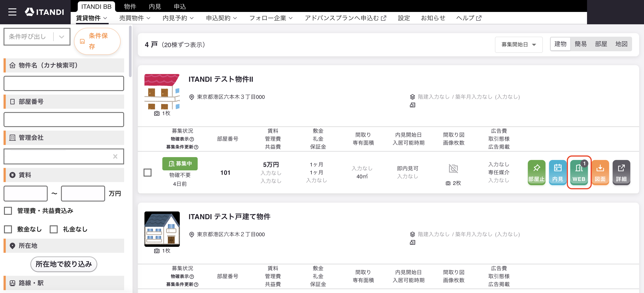
Task: Click the address pin icon of ITANDI テスト戸建て物件
Action: 191,234
